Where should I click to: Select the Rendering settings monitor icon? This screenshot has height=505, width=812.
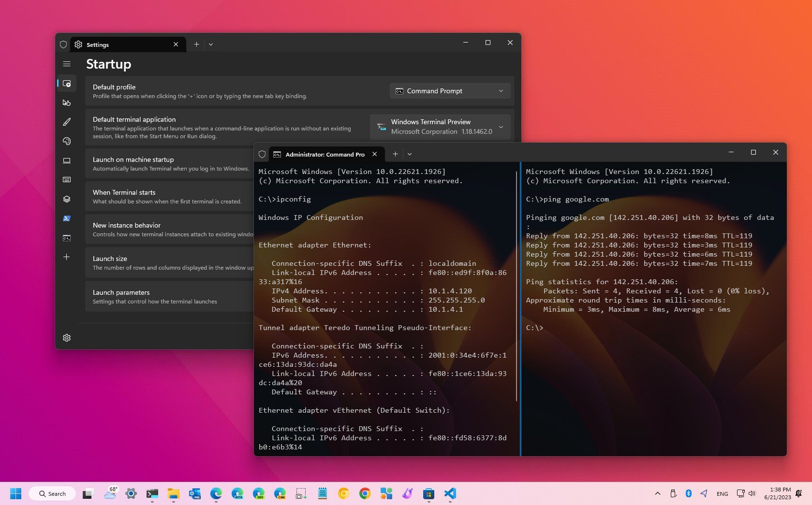coord(67,160)
